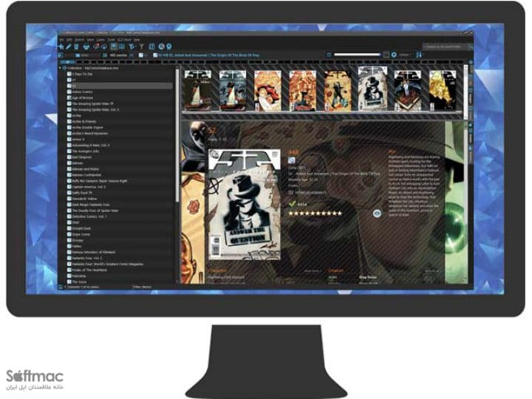Open the Tools menu
Screen dimensions: 532x399
111,40
